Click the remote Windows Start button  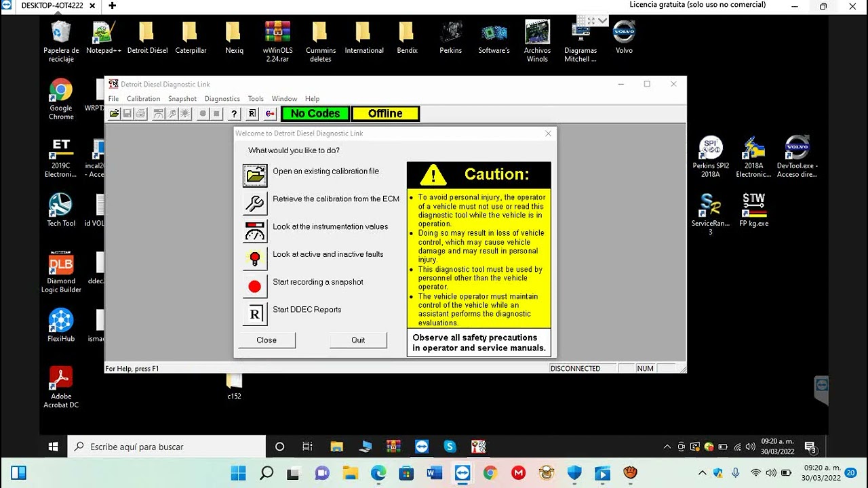coord(54,447)
